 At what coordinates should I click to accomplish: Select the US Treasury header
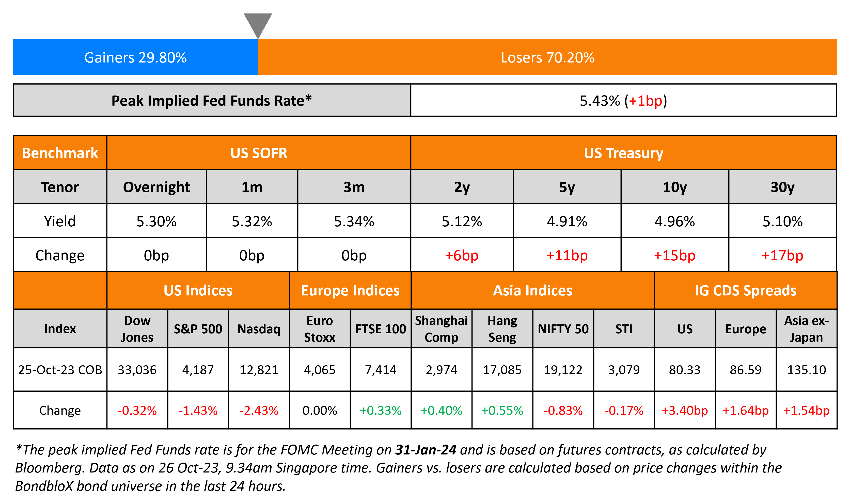(x=623, y=153)
